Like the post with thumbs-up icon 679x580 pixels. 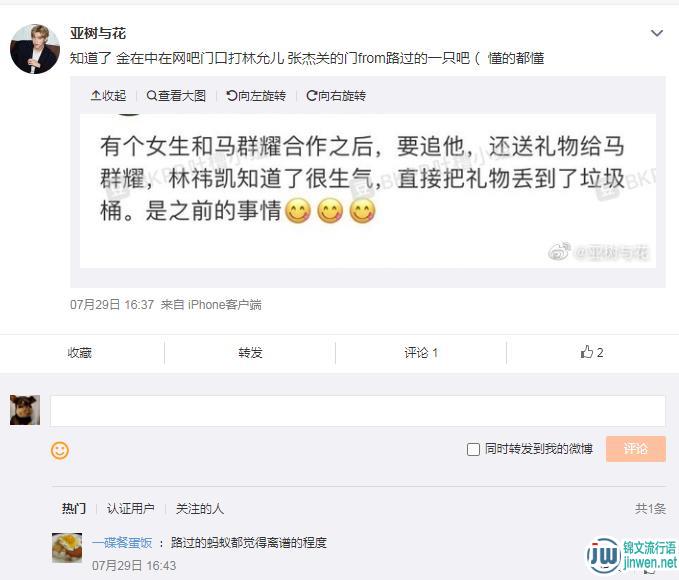592,352
